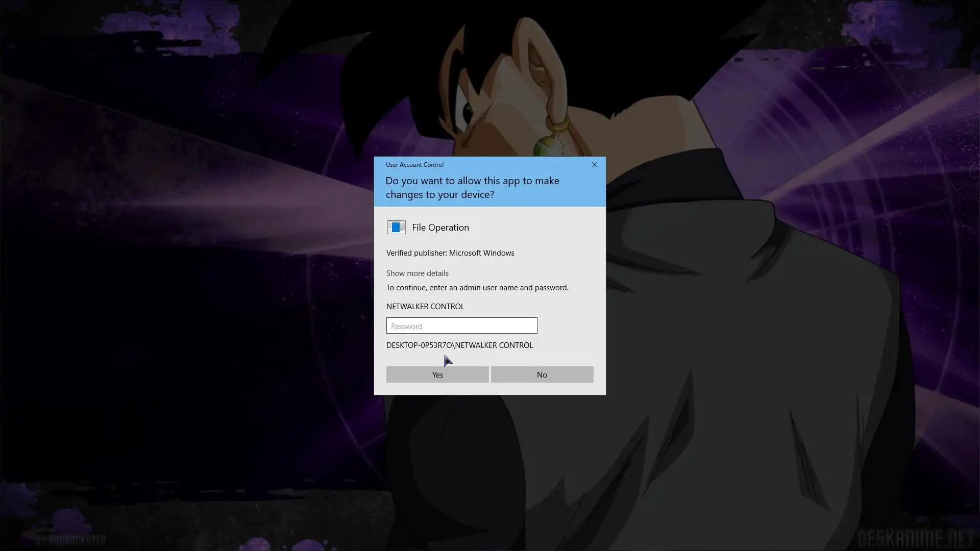The image size is (980, 551).
Task: Click the 'Do you want to allow' heading
Action: coord(472,187)
